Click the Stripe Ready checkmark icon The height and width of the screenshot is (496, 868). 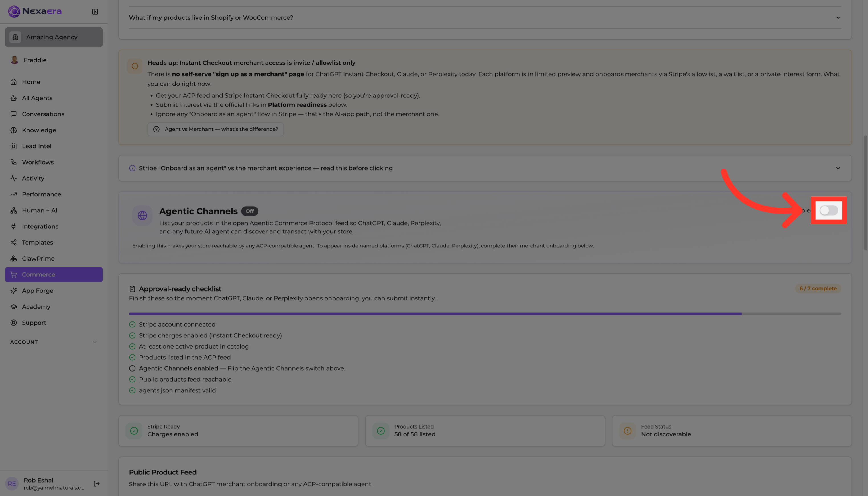(134, 431)
